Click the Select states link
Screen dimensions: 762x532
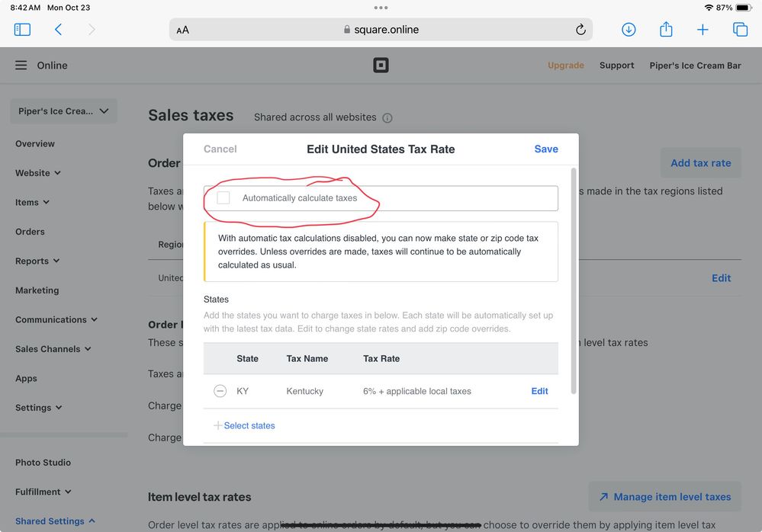[x=249, y=426]
